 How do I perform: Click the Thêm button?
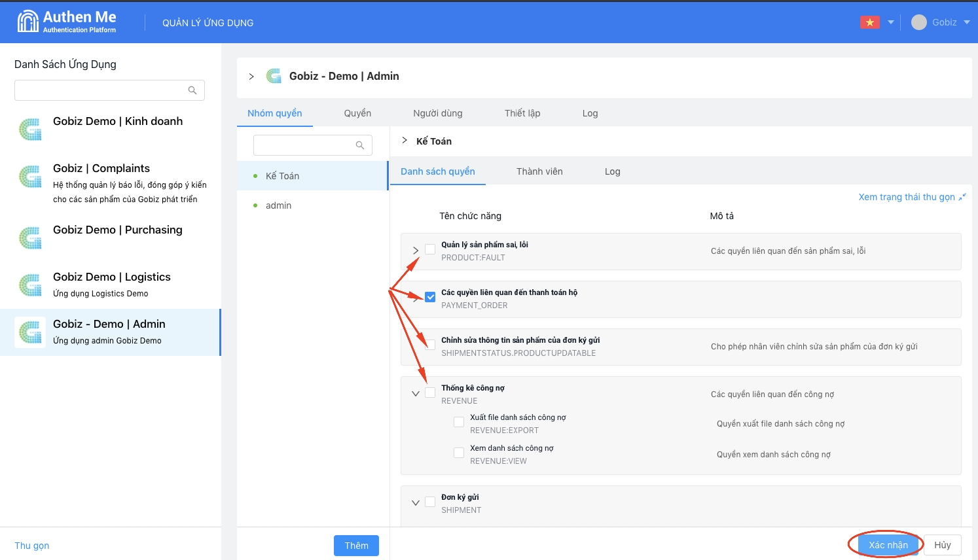356,546
